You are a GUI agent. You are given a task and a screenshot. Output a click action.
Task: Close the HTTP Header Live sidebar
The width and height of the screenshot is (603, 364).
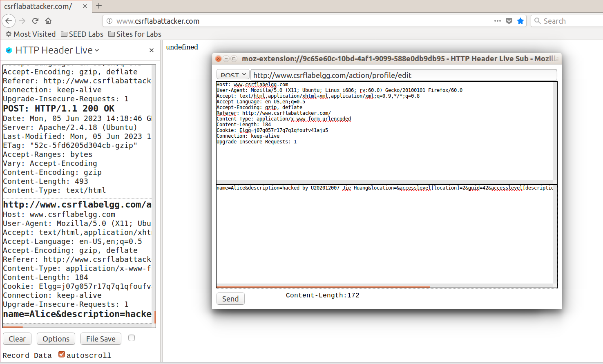[x=152, y=50]
